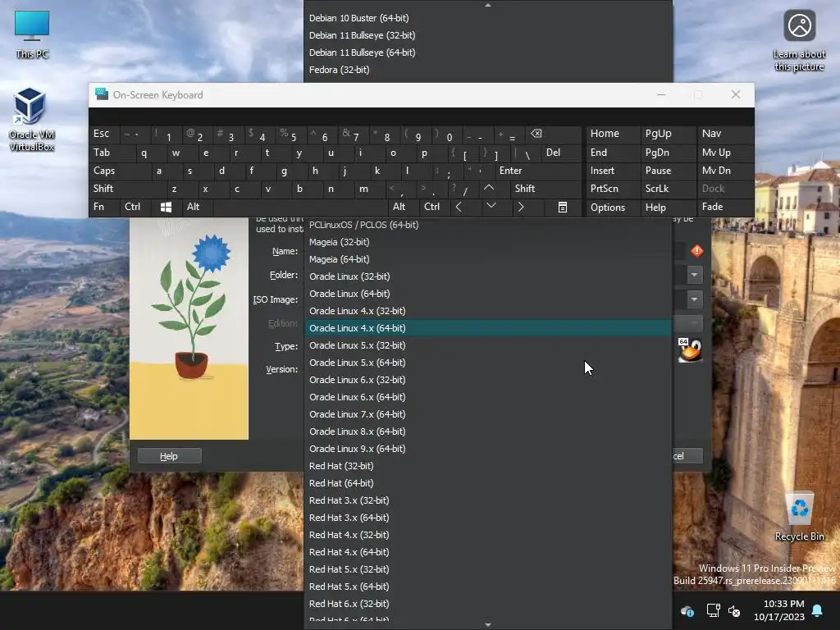Click the Esc key on keyboard
This screenshot has width=840, height=630.
pos(104,134)
